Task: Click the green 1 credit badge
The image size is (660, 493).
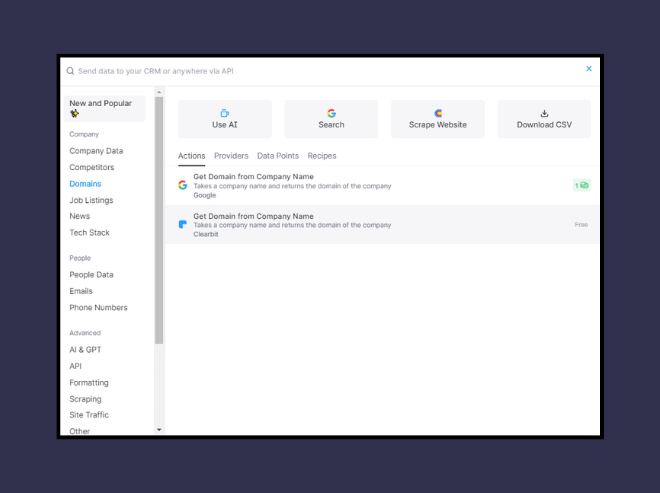Action: coord(582,185)
